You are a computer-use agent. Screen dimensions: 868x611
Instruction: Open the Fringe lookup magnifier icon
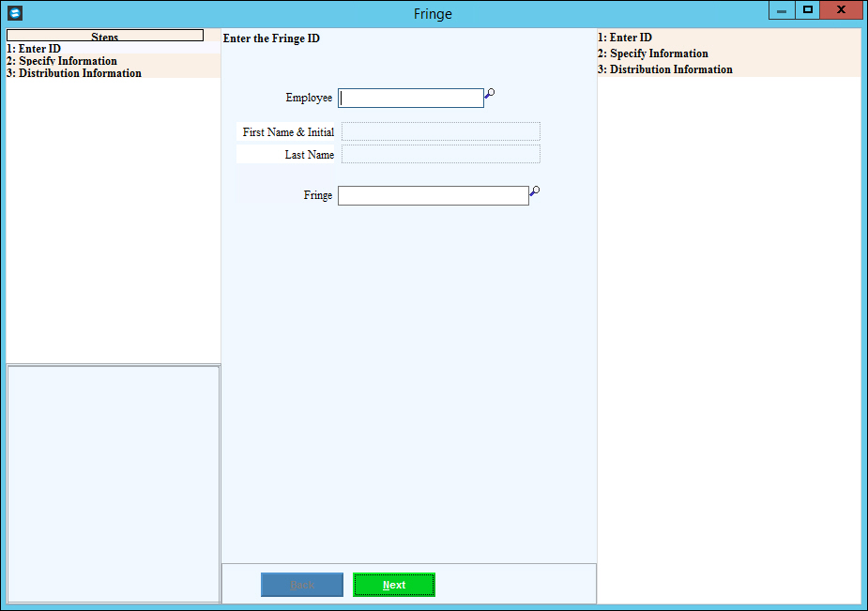(535, 191)
